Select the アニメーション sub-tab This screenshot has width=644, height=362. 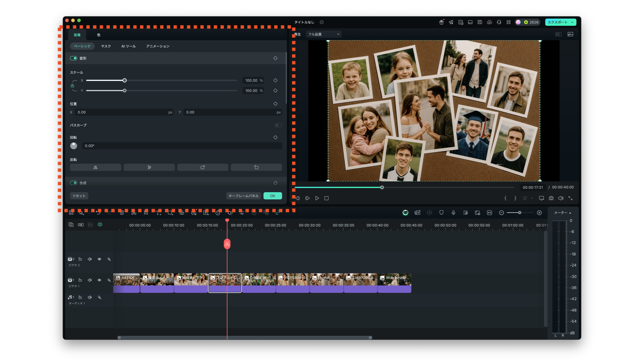coord(158,46)
